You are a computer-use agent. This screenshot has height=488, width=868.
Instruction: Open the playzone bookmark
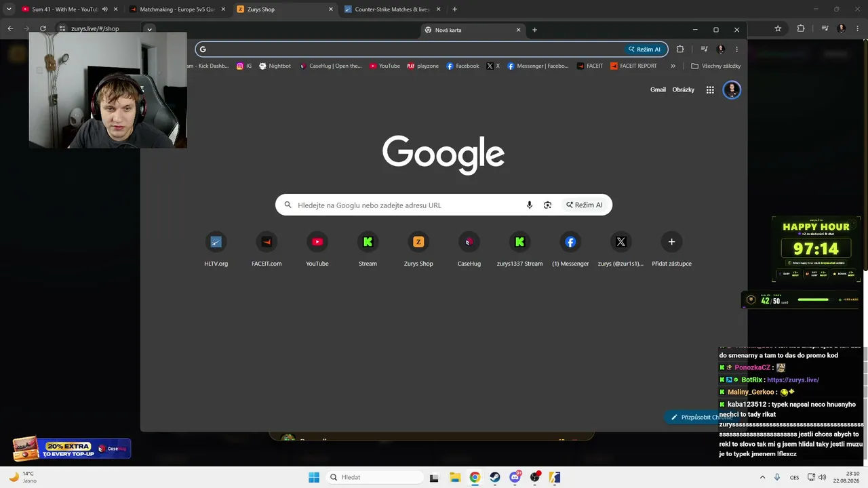point(422,66)
